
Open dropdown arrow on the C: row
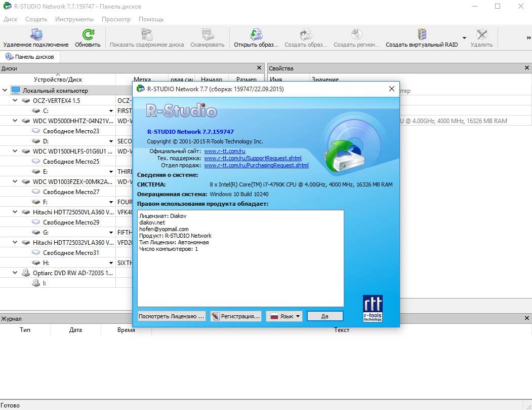pyautogui.click(x=111, y=111)
